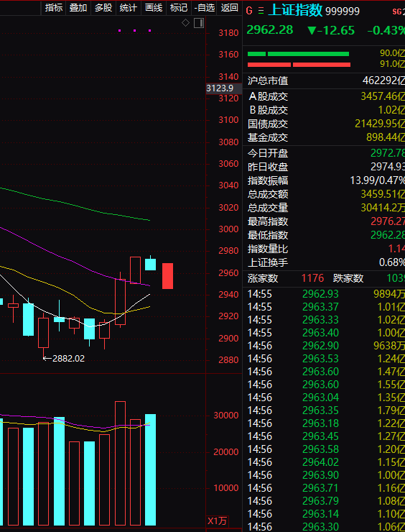Click the 总成交量 row

coord(324,208)
